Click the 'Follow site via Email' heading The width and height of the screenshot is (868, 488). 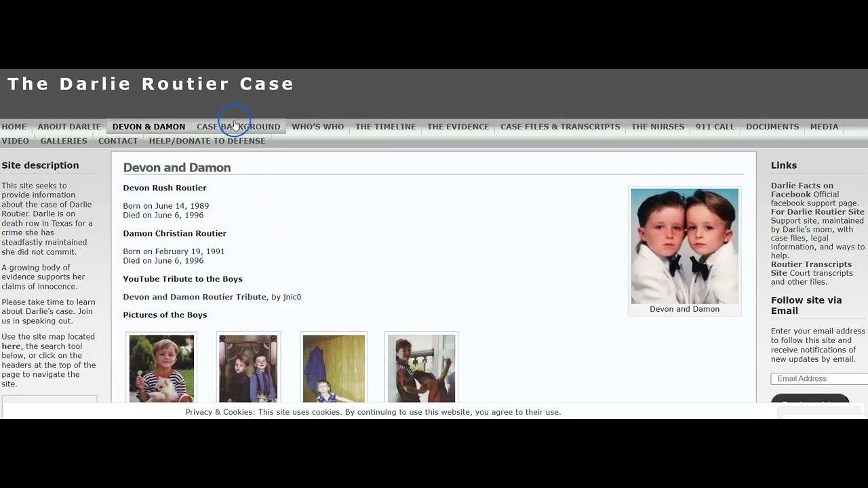[806, 306]
